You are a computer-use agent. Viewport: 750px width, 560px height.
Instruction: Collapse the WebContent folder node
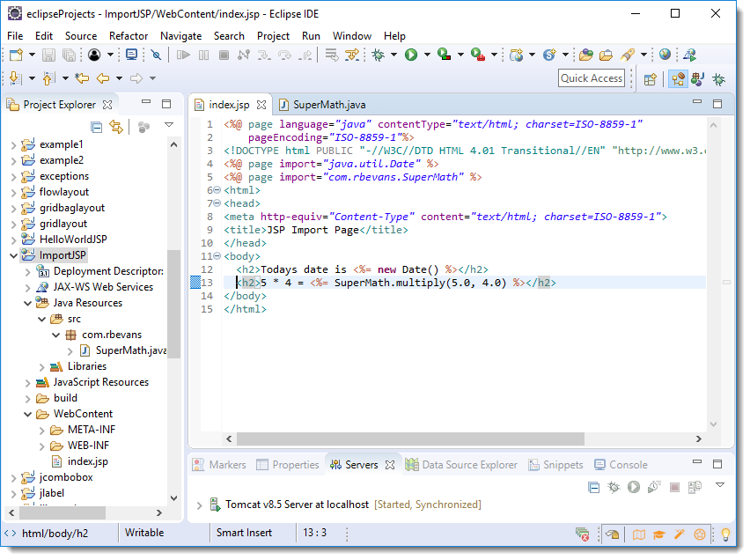click(x=28, y=414)
